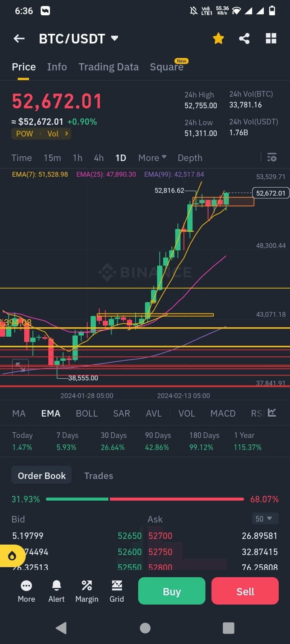Viewport: 290px width, 644px height.
Task: Toggle the MACD sub-indicator
Action: click(x=223, y=413)
